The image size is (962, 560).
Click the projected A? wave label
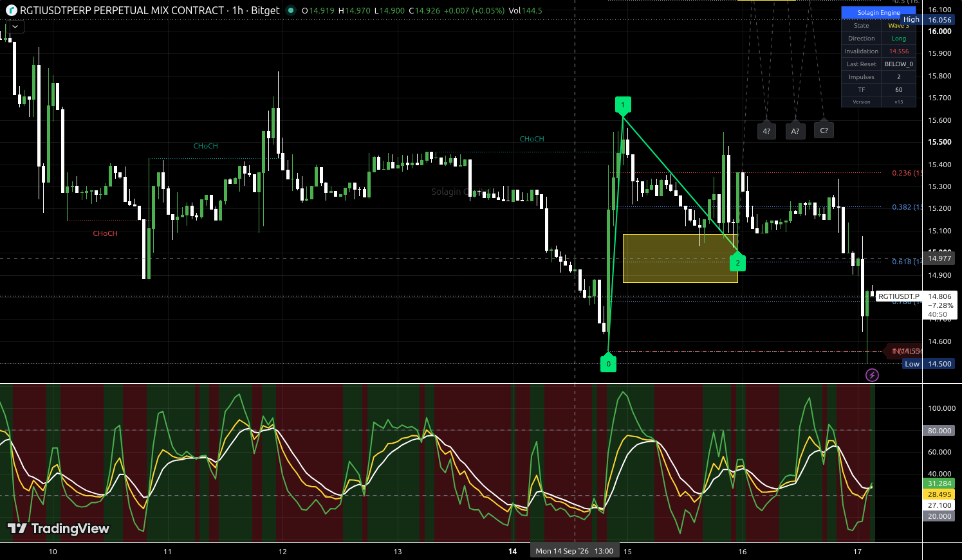pyautogui.click(x=795, y=131)
